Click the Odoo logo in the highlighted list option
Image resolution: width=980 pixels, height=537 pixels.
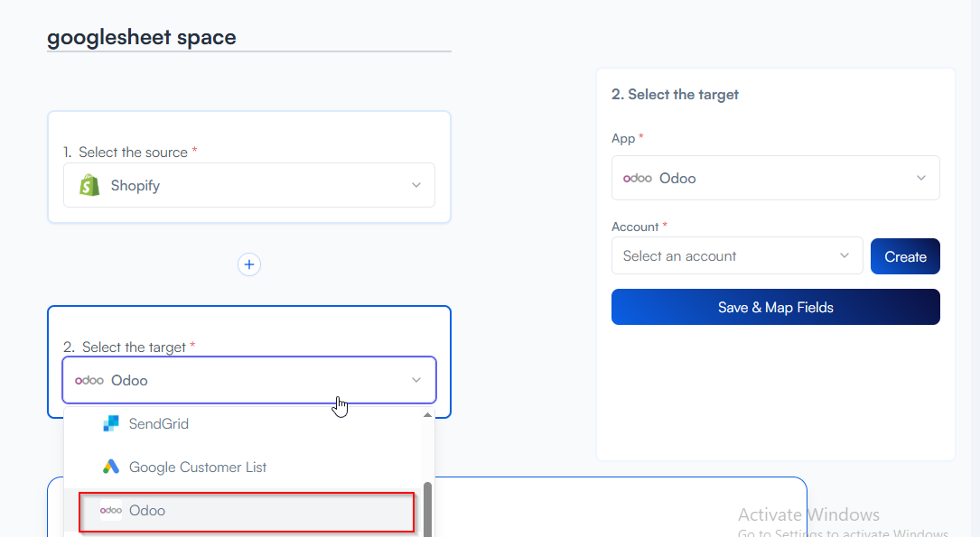[x=111, y=511]
